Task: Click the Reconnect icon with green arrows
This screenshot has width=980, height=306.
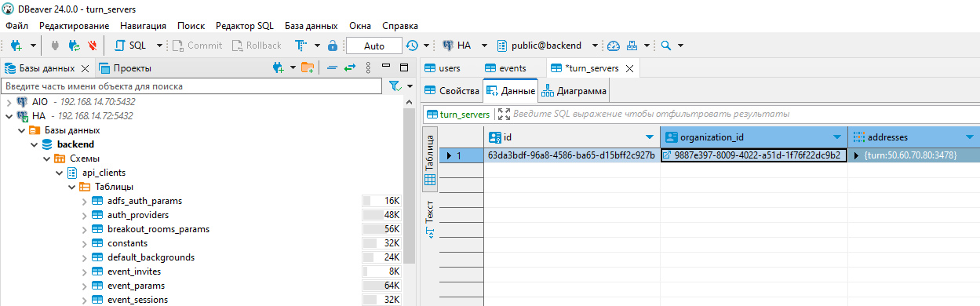Action: click(x=75, y=46)
